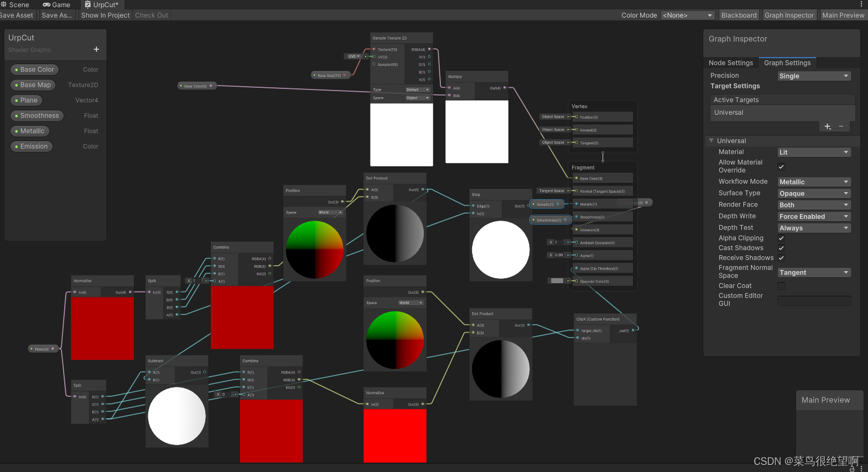868x472 pixels.
Task: Change the Workflow Mode dropdown
Action: [x=814, y=182]
